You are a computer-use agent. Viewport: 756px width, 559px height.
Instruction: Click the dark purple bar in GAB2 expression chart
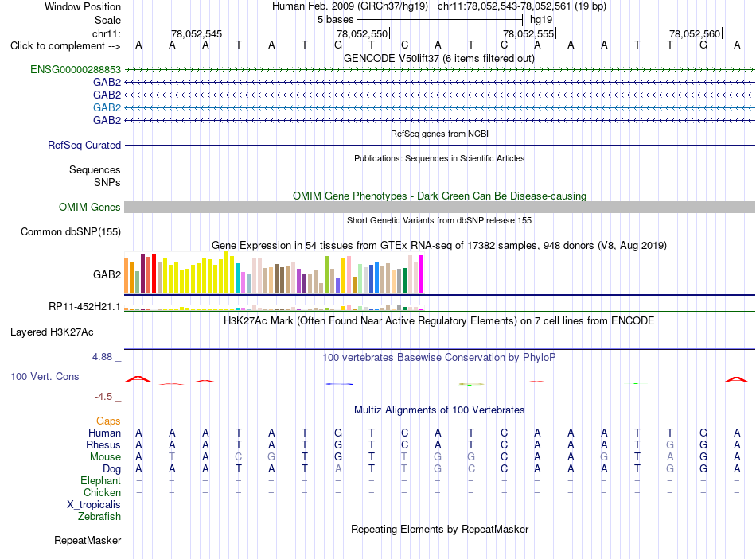[x=142, y=274]
